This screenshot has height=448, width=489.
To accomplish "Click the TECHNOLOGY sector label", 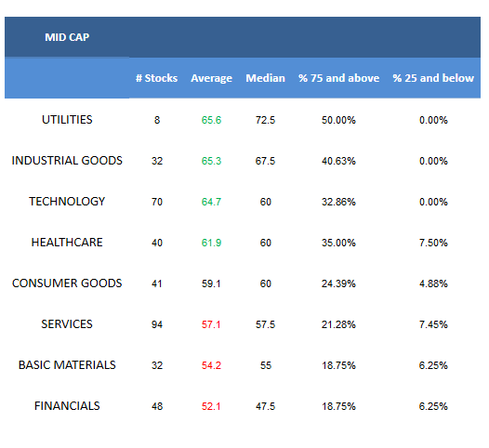I will click(x=67, y=202).
